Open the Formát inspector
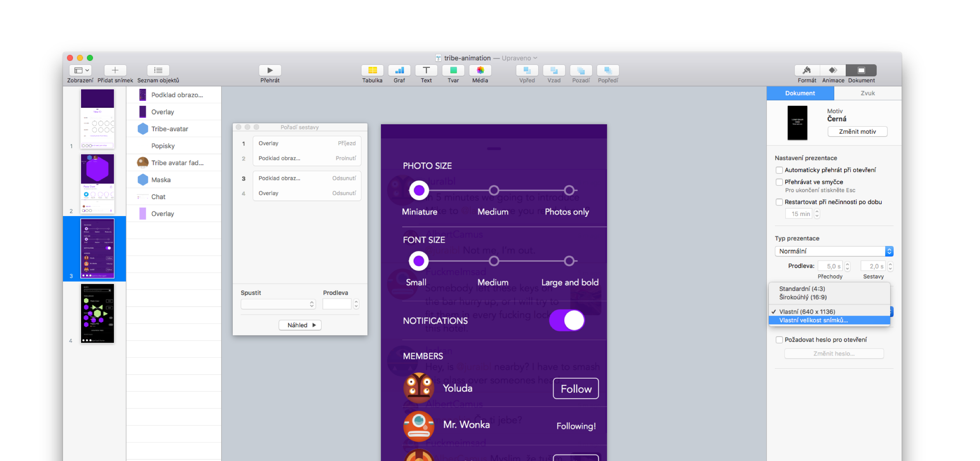The width and height of the screenshot is (980, 461). tap(807, 70)
